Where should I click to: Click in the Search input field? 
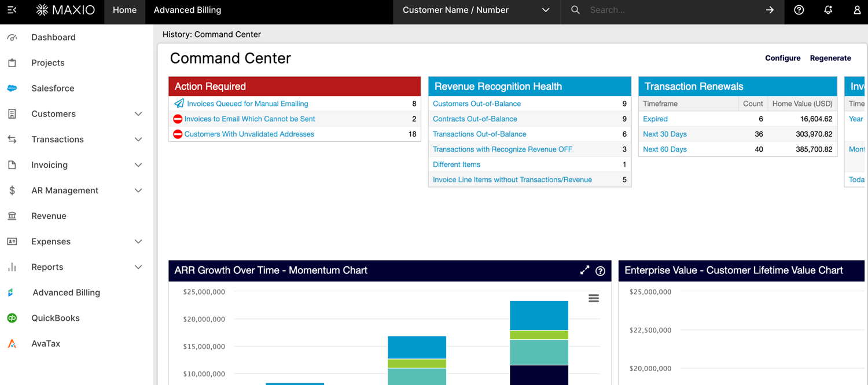pyautogui.click(x=671, y=10)
